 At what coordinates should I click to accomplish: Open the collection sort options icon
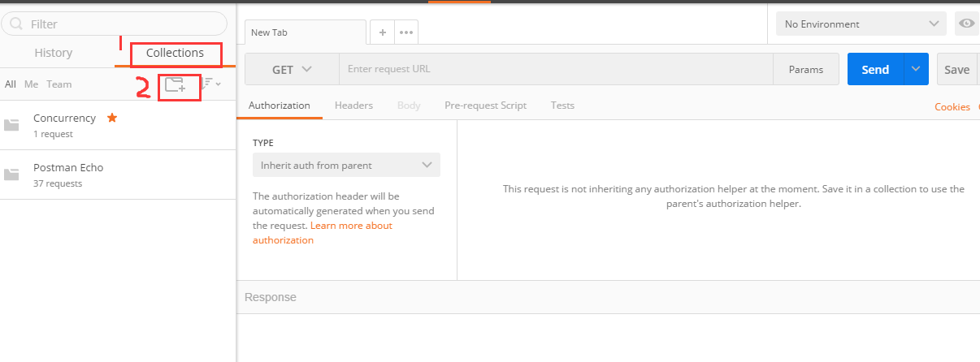210,84
